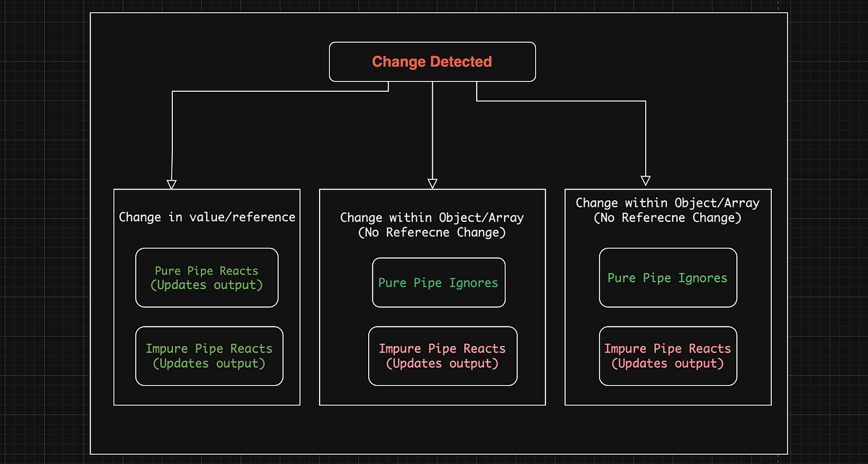Select the rightmost Pure Pipe Ignores node

tap(667, 278)
